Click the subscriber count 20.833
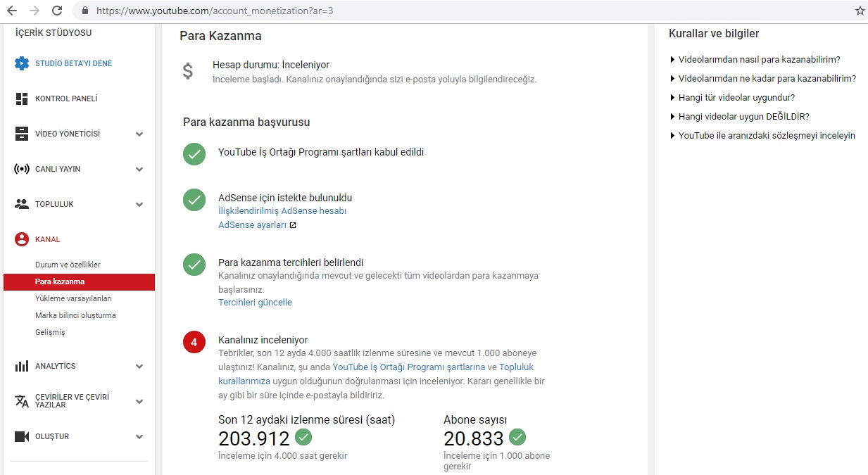The image size is (868, 475). tap(474, 439)
